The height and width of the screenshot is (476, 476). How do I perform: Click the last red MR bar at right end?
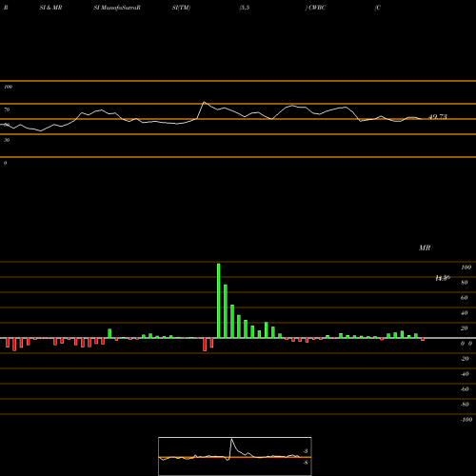click(x=423, y=340)
